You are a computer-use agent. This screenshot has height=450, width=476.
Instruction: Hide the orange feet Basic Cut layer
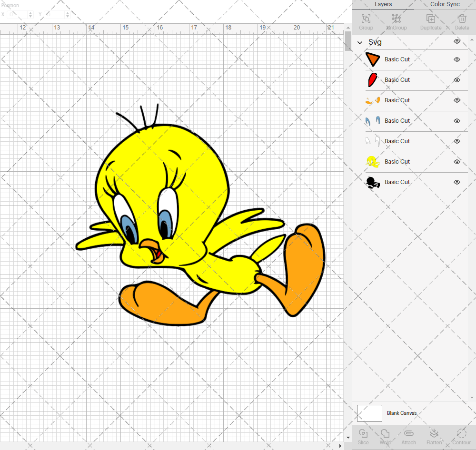point(456,100)
